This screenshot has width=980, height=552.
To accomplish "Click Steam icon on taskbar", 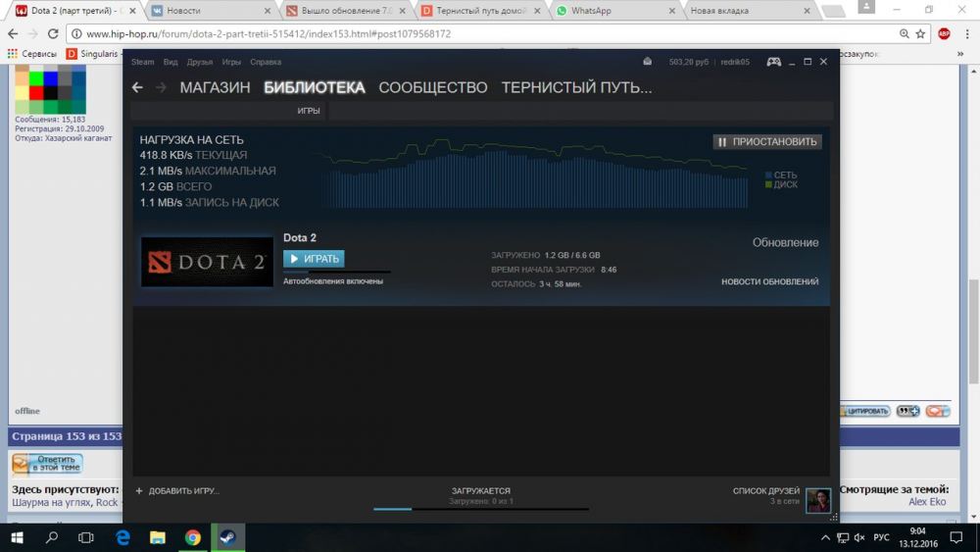I will point(227,537).
